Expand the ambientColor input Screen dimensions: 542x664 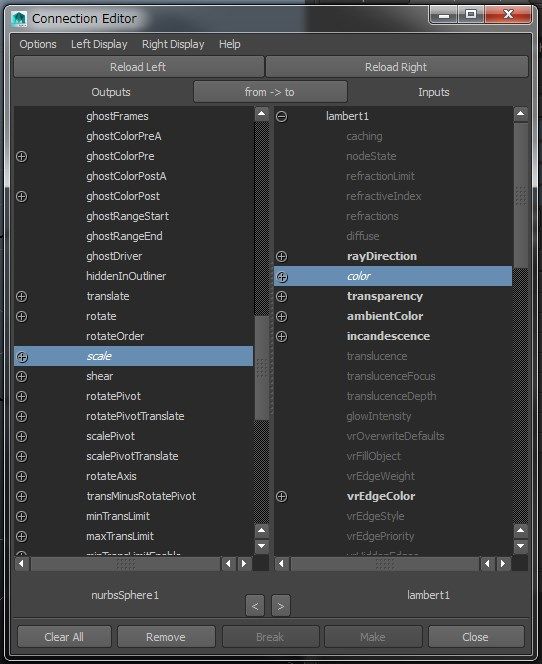[x=282, y=316]
